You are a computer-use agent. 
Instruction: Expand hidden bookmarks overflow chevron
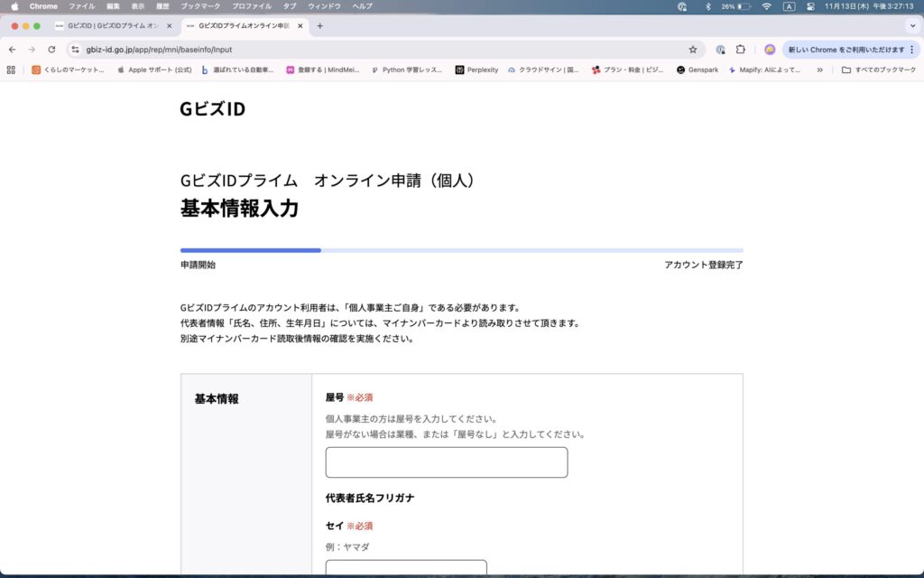pyautogui.click(x=819, y=70)
